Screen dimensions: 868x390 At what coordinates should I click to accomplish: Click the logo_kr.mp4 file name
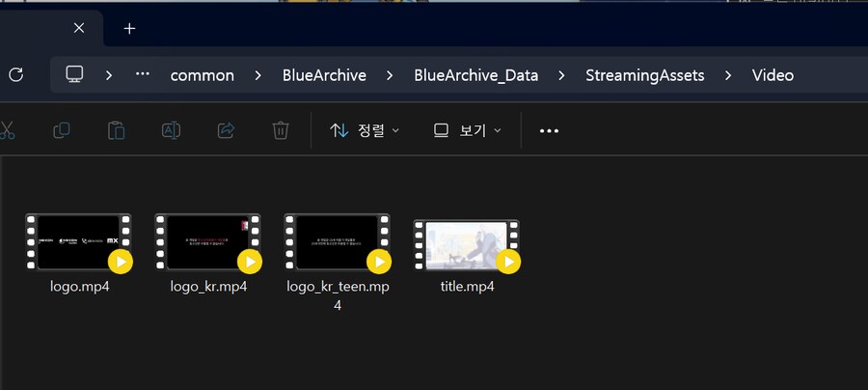(208, 287)
